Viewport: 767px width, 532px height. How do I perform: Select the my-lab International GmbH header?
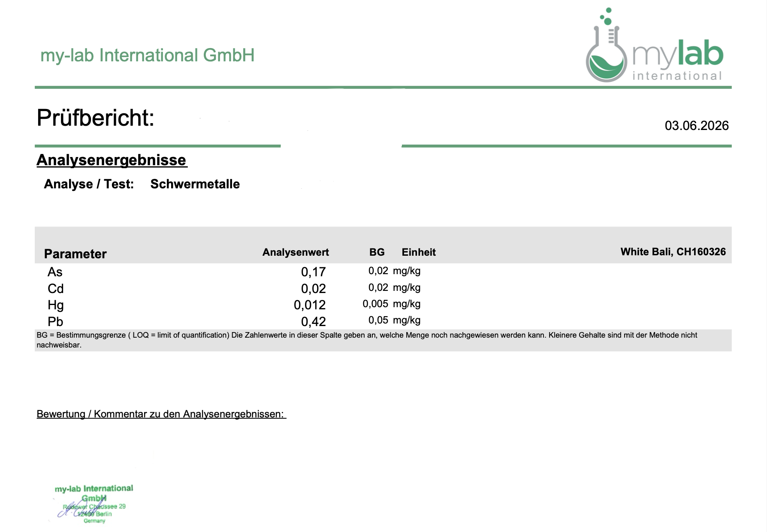147,55
